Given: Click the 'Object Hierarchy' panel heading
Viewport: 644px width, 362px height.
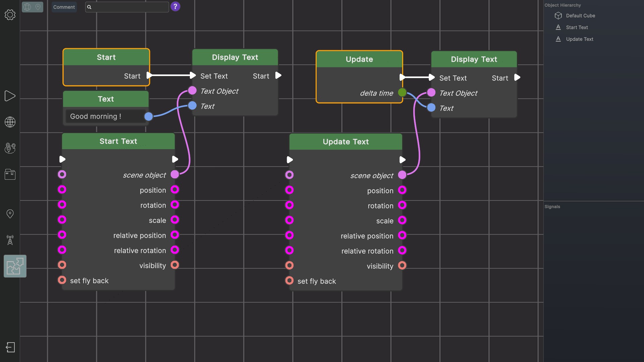Looking at the screenshot, I should [x=562, y=5].
